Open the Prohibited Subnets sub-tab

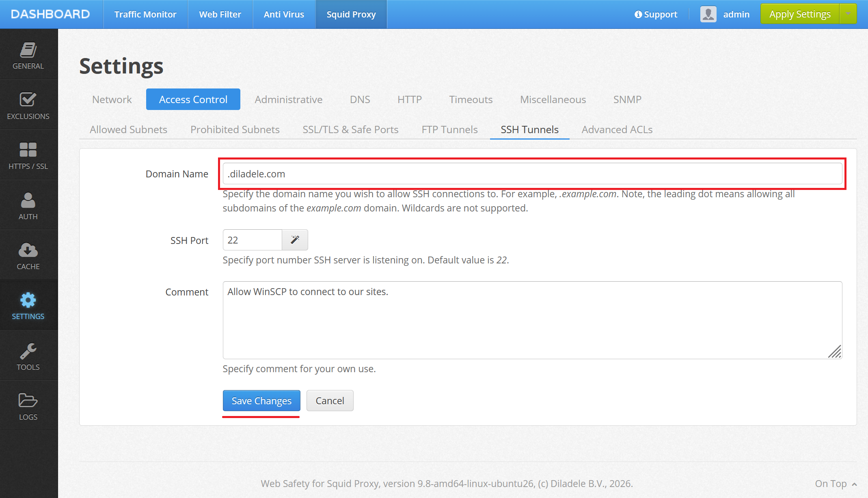pyautogui.click(x=235, y=129)
